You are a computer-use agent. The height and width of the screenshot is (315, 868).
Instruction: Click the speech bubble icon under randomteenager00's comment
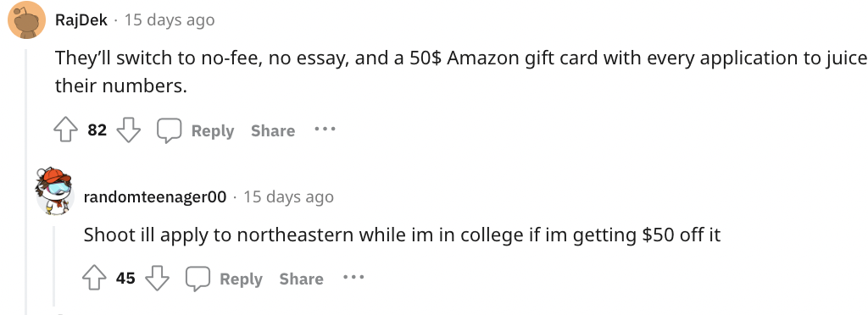(x=198, y=279)
